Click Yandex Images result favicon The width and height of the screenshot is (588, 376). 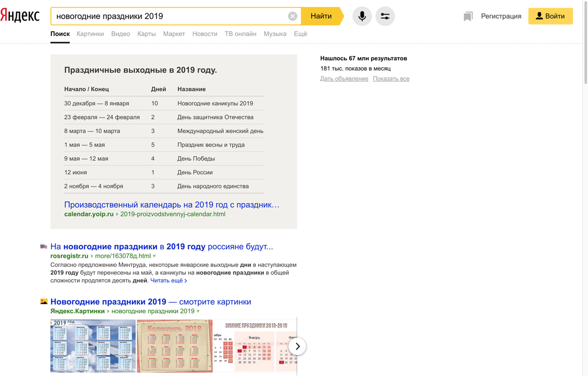click(44, 302)
